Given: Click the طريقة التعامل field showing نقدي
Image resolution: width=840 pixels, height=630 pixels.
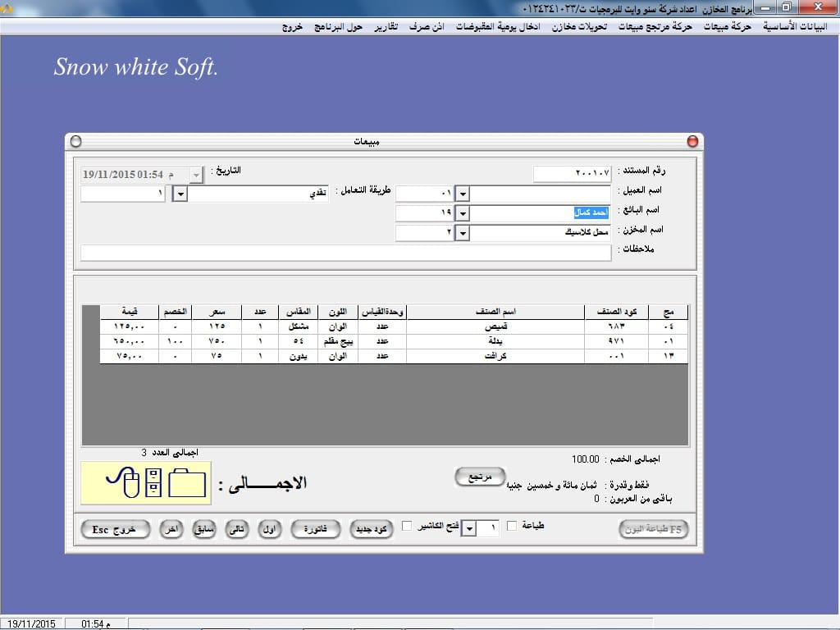Looking at the screenshot, I should 258,194.
